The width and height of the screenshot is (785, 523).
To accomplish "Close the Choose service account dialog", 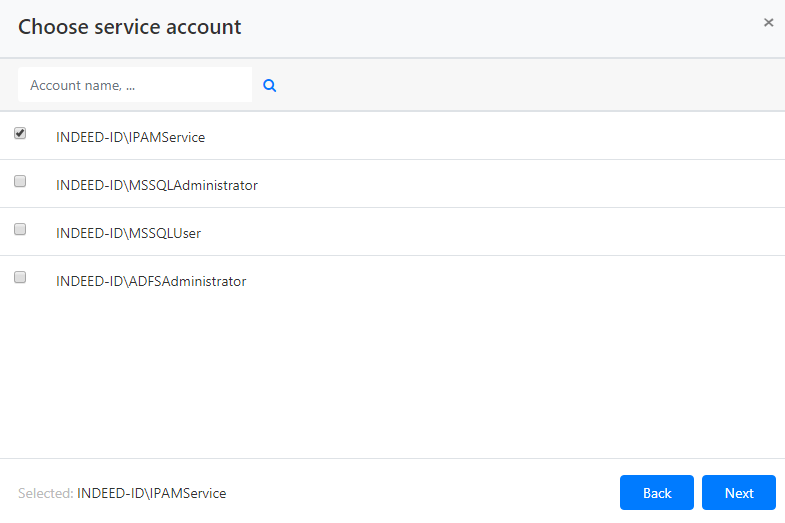I will (768, 22).
